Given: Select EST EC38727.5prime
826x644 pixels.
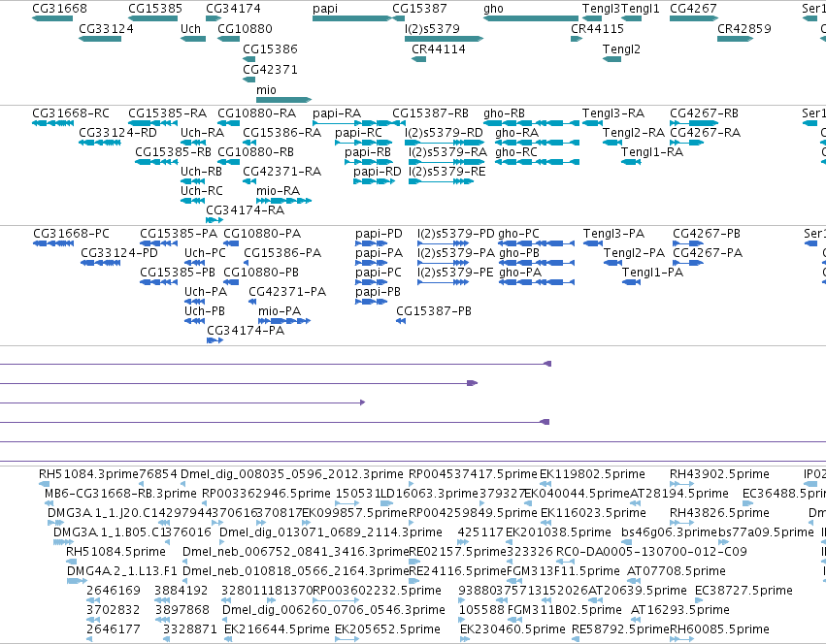Looking at the screenshot, I should tap(743, 591).
